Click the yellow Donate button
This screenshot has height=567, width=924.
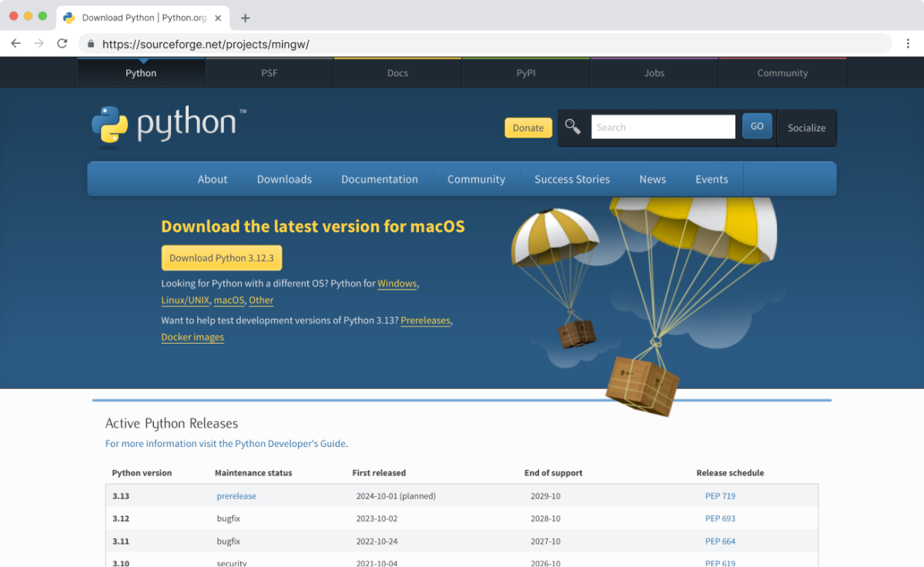tap(528, 127)
